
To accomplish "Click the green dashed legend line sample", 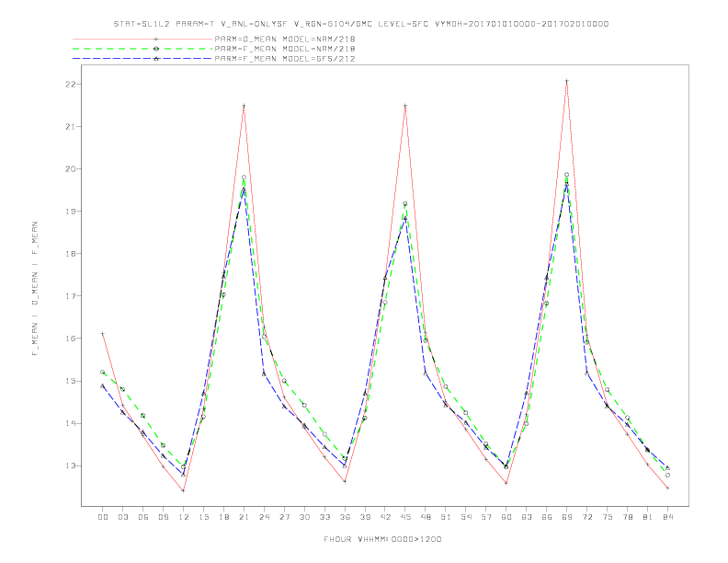I will pyautogui.click(x=142, y=49).
